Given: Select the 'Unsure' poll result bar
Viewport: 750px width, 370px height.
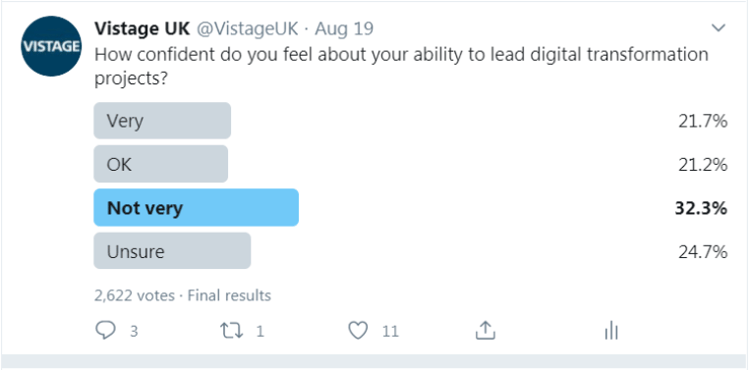Looking at the screenshot, I should point(172,251).
